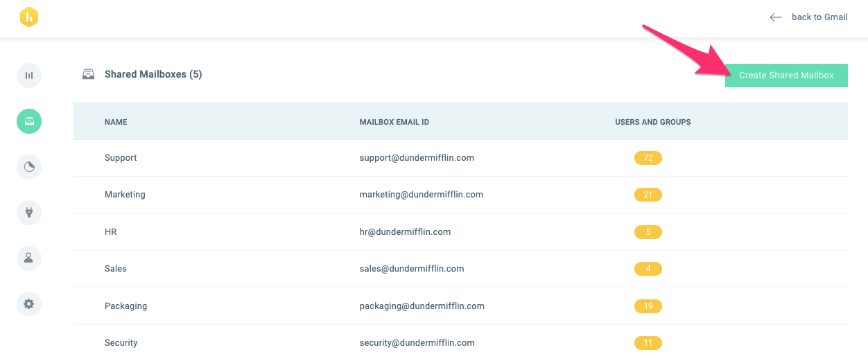The width and height of the screenshot is (868, 361).
Task: Open the Support mailbox row
Action: 460,158
